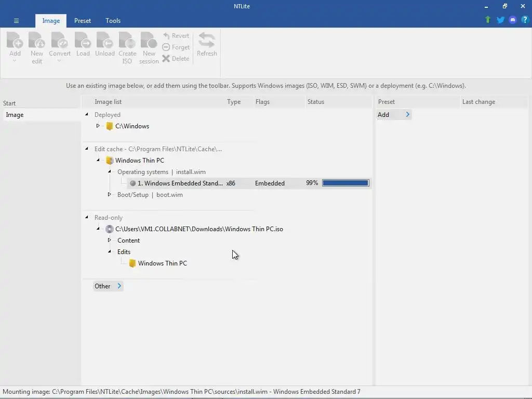Select 'Operating systems | install.wim' row text

[x=162, y=172]
